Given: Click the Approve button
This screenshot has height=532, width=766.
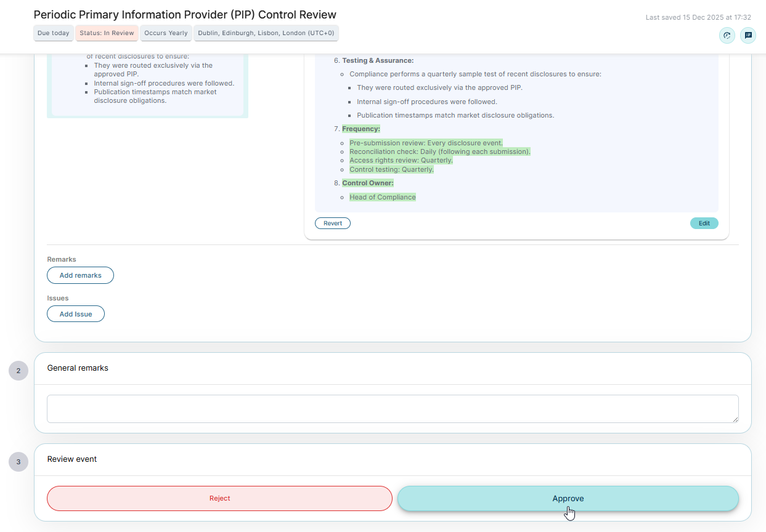Looking at the screenshot, I should (x=568, y=499).
